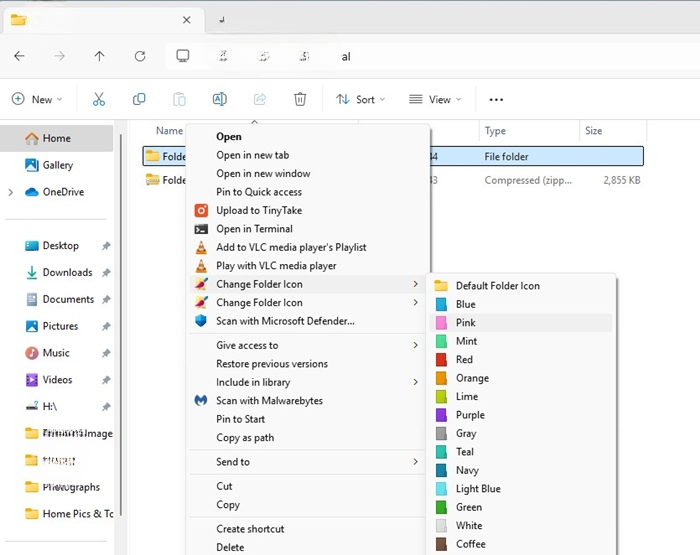Select the Compressed (zipp... folder row

(393, 180)
